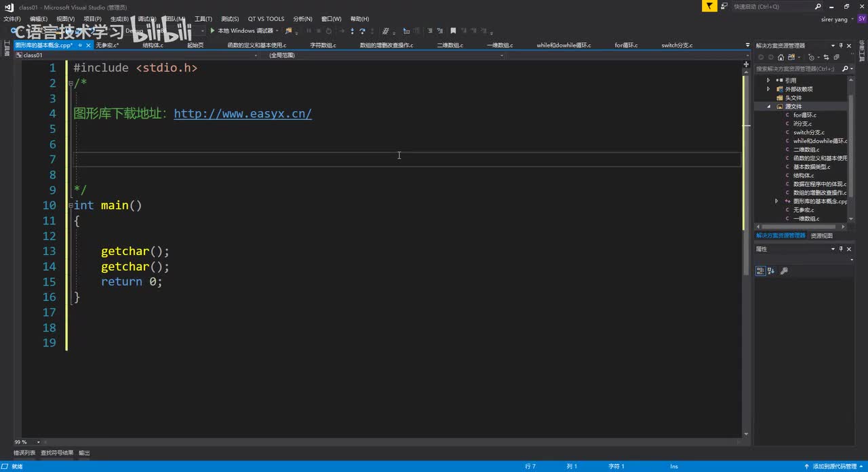Click the Home icon in Solution Explorer toolbar
868x472 pixels.
coord(781,57)
